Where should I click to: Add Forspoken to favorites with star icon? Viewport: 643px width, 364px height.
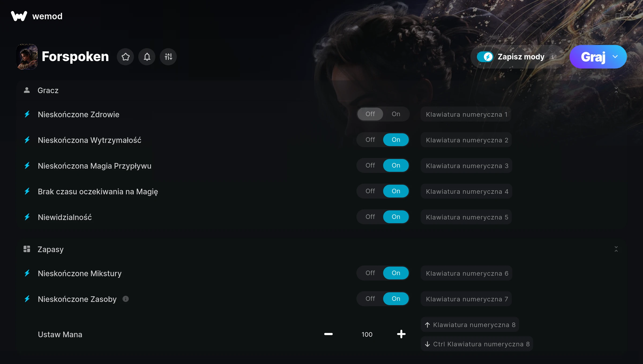pos(125,57)
